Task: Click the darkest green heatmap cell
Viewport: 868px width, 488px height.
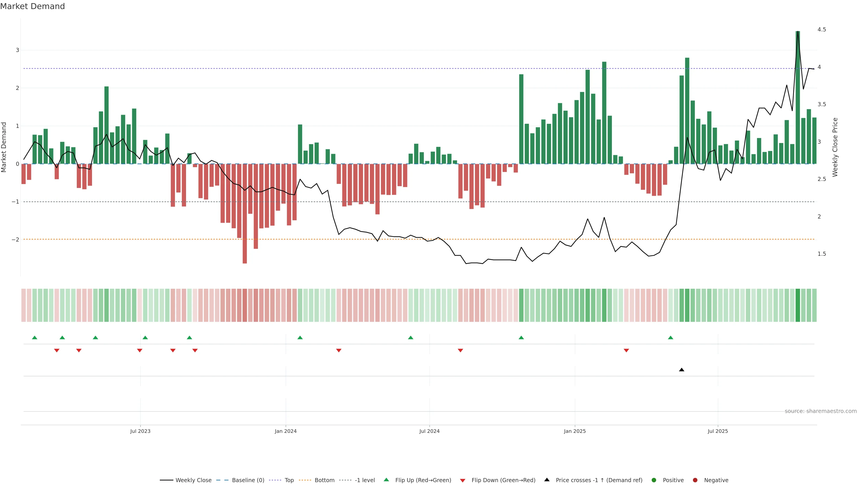Action: pos(797,305)
